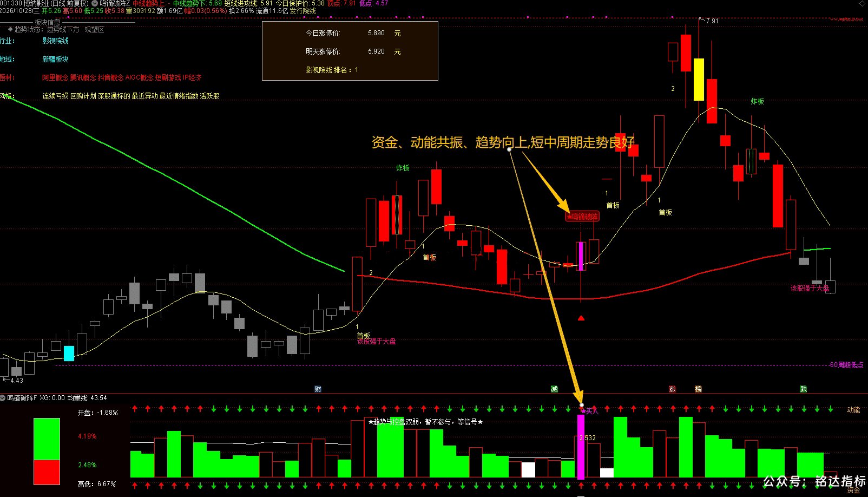The width and height of the screenshot is (868, 497).
Task: Click the 60周期低点 line label
Action: 846,365
